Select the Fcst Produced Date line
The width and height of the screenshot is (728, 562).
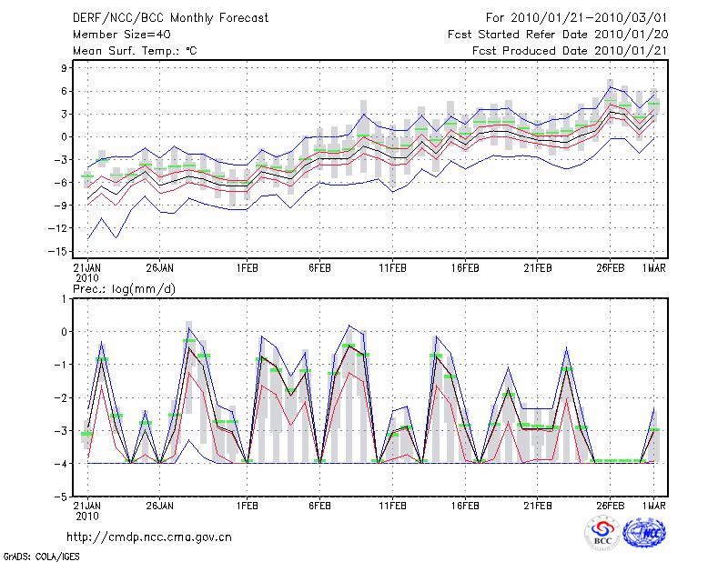(x=563, y=52)
